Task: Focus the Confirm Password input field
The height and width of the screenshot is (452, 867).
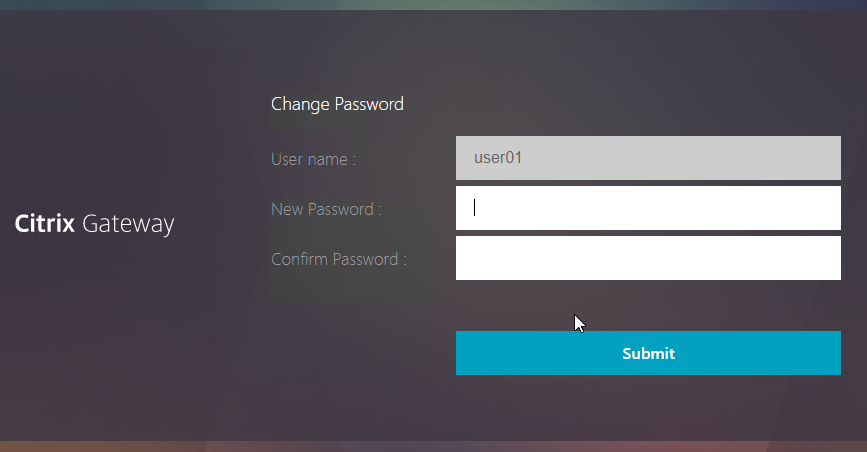Action: (648, 258)
